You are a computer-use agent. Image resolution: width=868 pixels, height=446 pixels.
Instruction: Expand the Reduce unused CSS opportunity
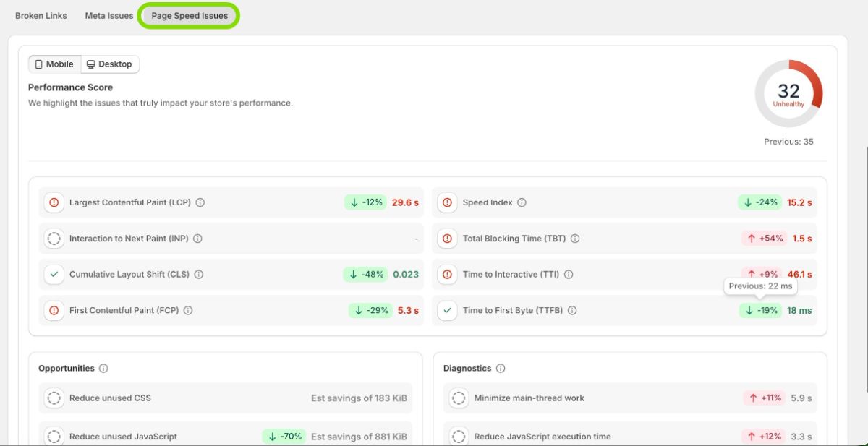pos(225,398)
